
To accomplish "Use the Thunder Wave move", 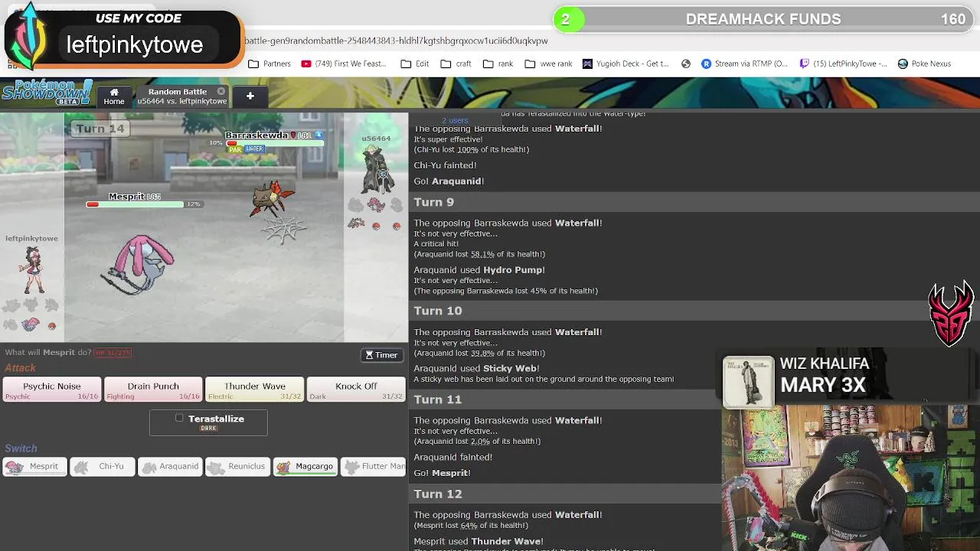I will (255, 390).
